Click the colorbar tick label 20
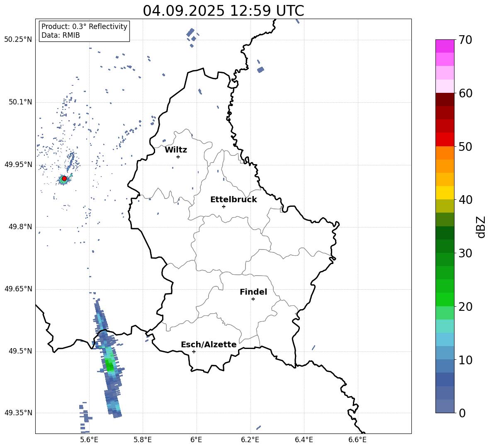 click(465, 307)
